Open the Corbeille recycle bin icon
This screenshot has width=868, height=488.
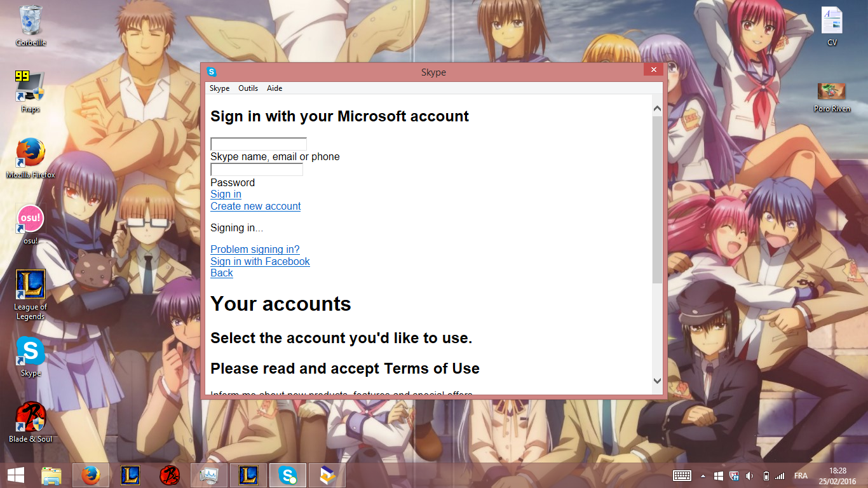(31, 27)
